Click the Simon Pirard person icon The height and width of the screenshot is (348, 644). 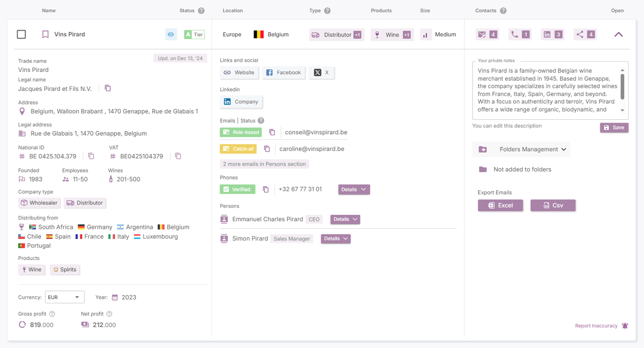[x=224, y=239]
